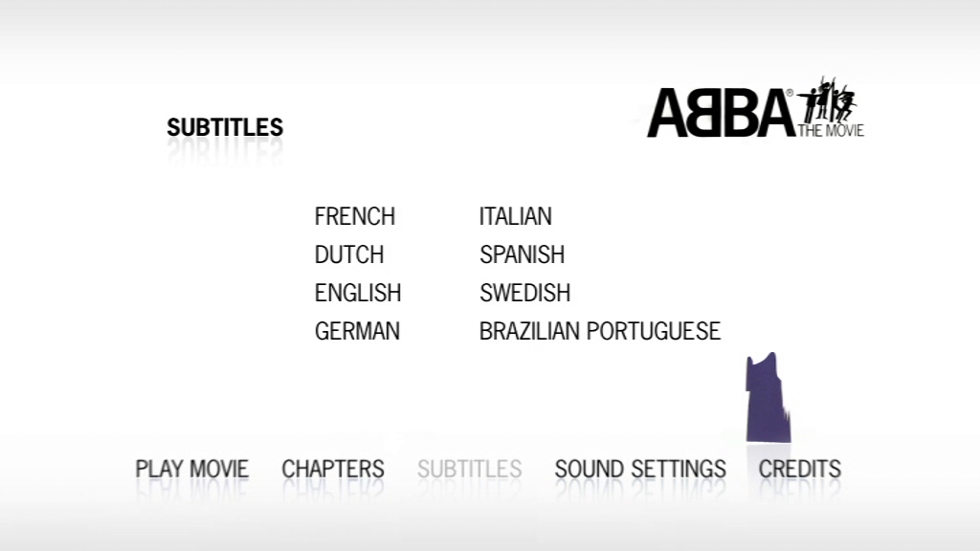Start playback with Play Movie
The width and height of the screenshot is (980, 551).
[x=191, y=469]
